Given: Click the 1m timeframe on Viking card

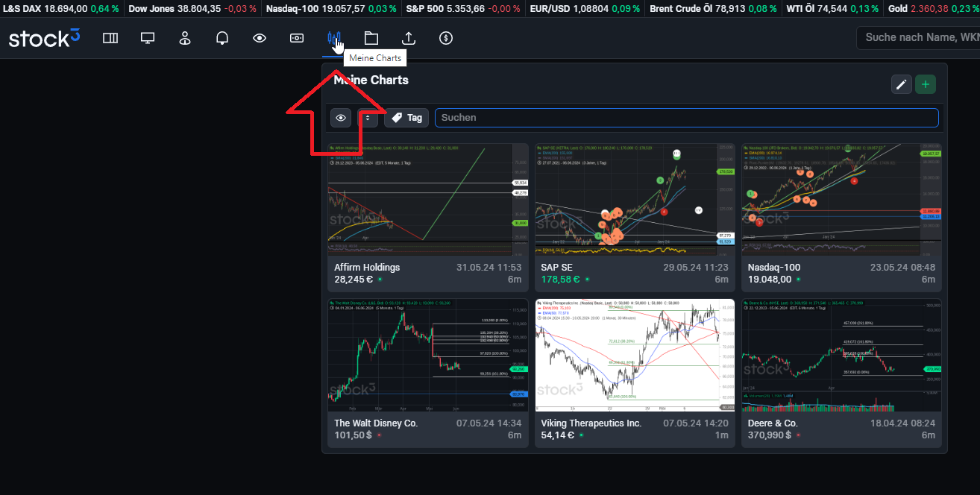Looking at the screenshot, I should pos(722,435).
